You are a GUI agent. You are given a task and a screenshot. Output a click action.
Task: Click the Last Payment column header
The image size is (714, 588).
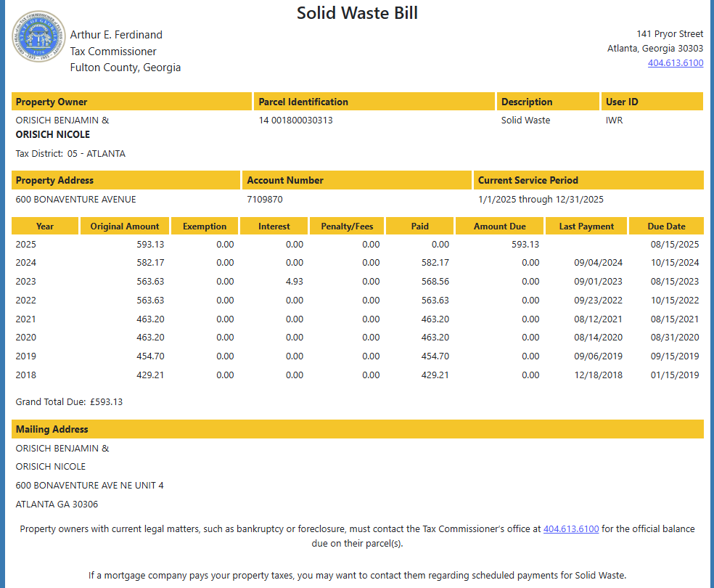586,226
